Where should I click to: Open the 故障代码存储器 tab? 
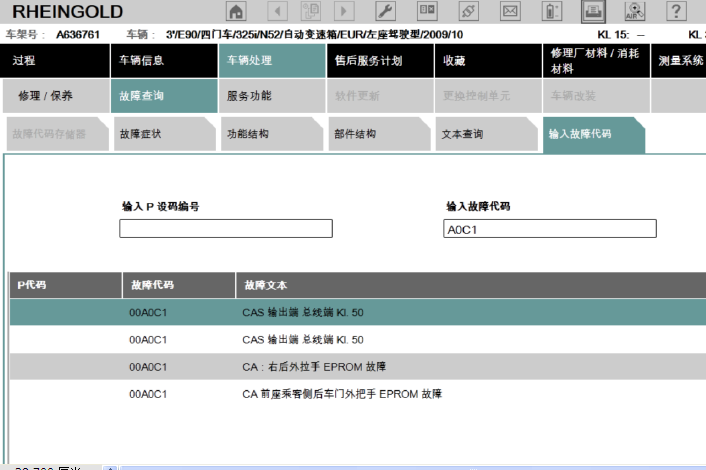(58, 134)
